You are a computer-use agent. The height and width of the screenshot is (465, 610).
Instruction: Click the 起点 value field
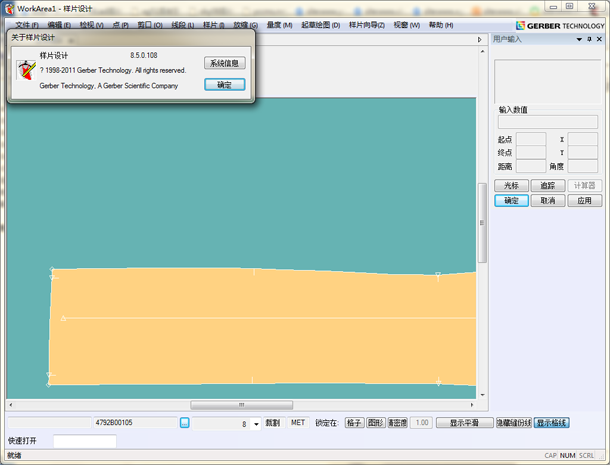pyautogui.click(x=531, y=139)
